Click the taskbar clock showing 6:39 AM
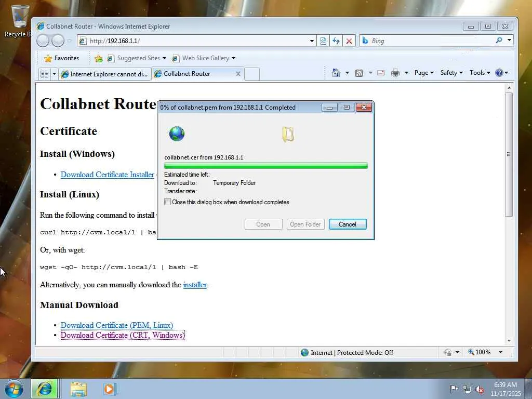This screenshot has width=532, height=399. tap(505, 389)
